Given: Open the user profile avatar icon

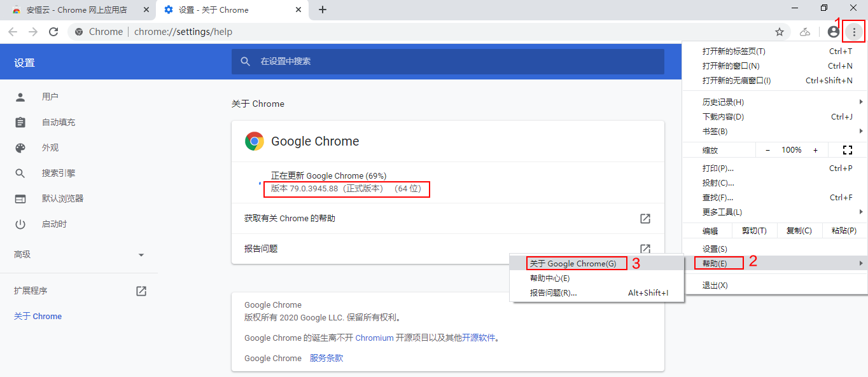Looking at the screenshot, I should pyautogui.click(x=834, y=32).
